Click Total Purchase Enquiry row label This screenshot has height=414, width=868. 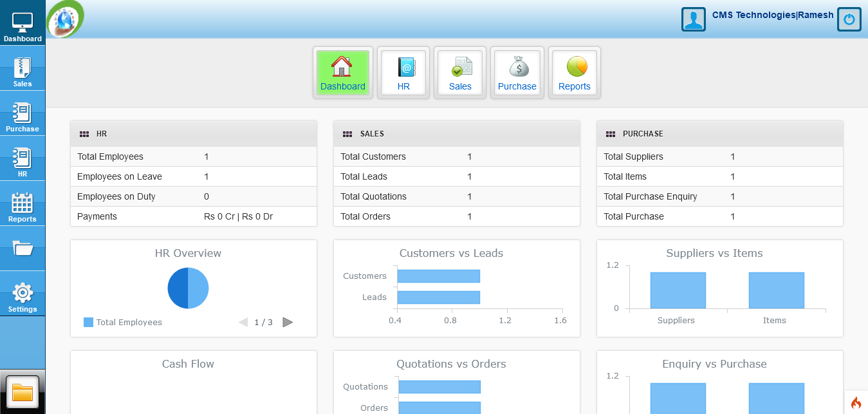651,196
